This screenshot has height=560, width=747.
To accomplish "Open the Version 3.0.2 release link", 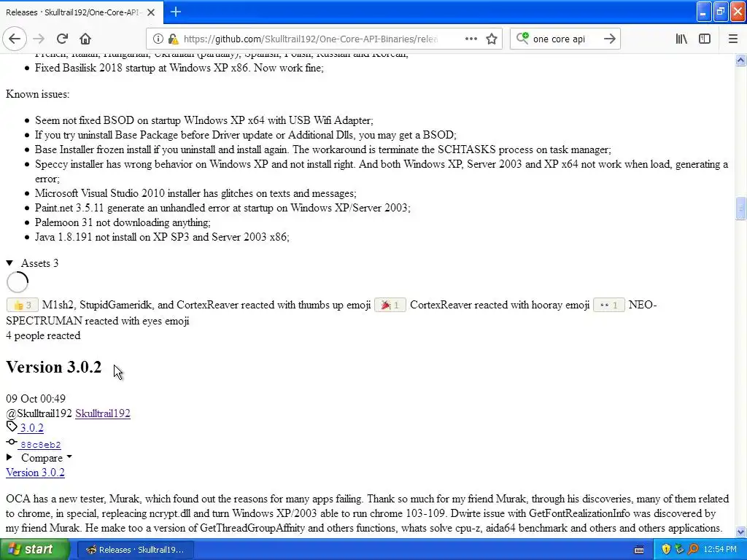I will tap(35, 472).
